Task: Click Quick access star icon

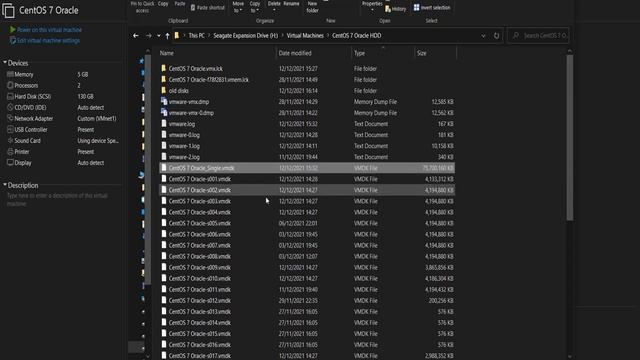Action: (x=142, y=61)
